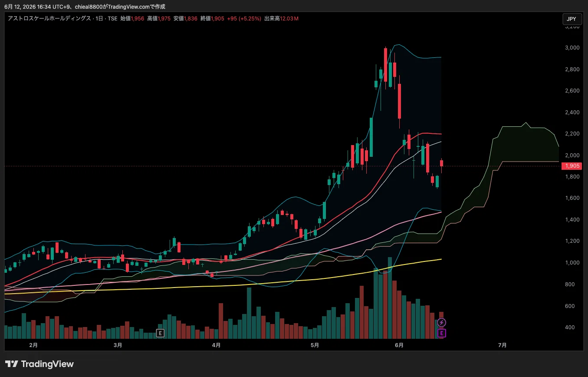Click the 1,800 price axis label

[572, 177]
